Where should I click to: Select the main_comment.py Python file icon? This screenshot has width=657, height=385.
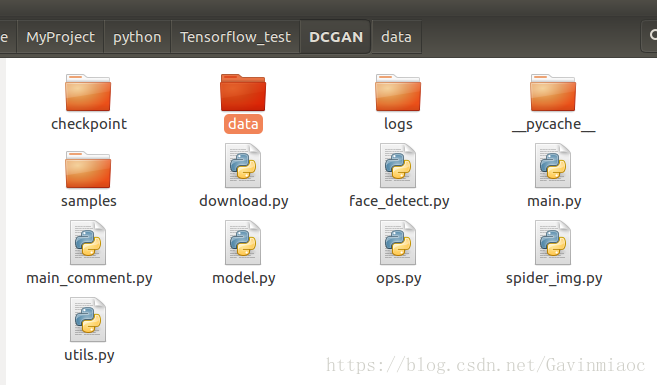[x=88, y=243]
